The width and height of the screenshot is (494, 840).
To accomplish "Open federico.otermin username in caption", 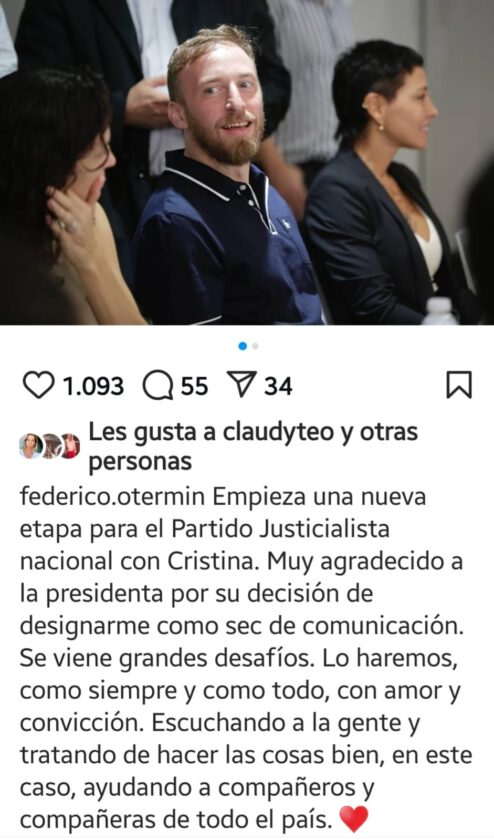I will tap(113, 497).
